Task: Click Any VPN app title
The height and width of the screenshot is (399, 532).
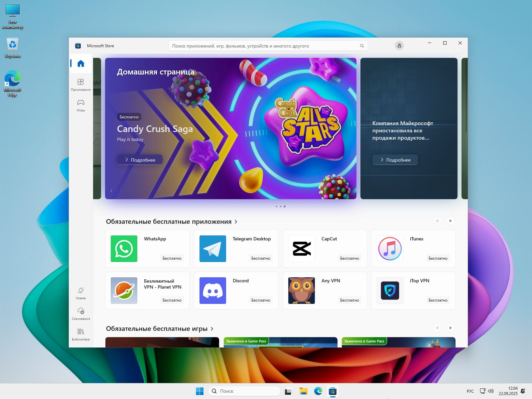Action: [x=331, y=281]
